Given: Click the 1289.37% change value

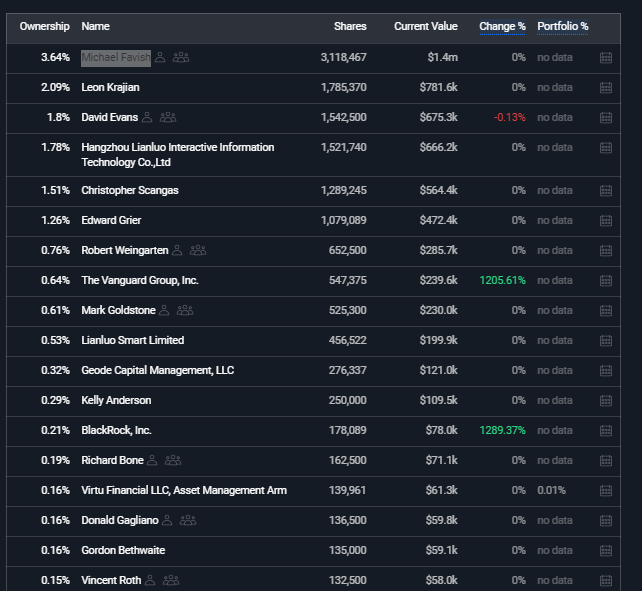Looking at the screenshot, I should [x=502, y=430].
